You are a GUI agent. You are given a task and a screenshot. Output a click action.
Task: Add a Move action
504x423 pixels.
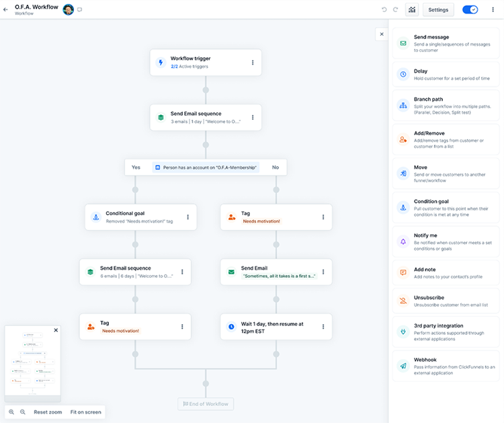(x=446, y=174)
